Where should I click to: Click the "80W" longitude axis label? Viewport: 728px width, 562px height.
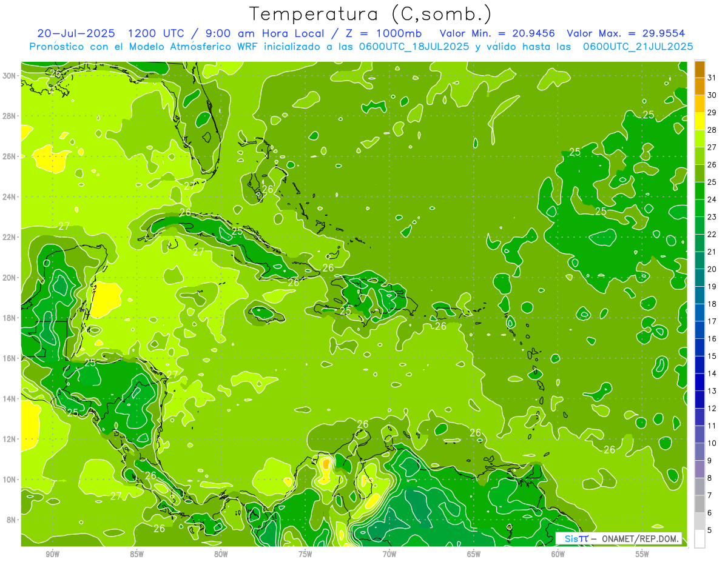point(221,554)
